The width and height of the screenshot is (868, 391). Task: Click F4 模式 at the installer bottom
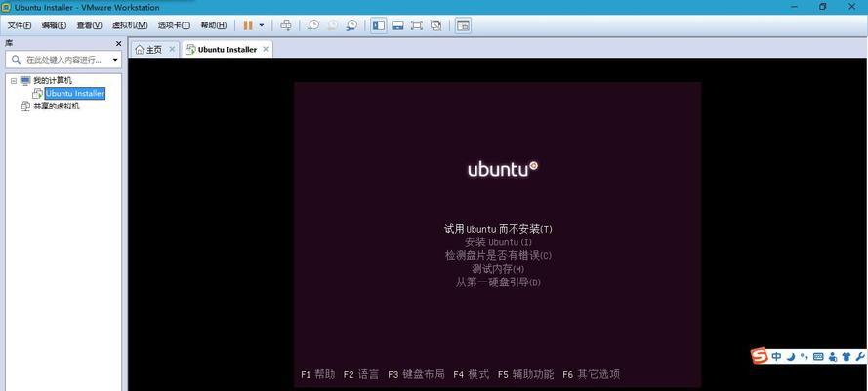(x=471, y=374)
